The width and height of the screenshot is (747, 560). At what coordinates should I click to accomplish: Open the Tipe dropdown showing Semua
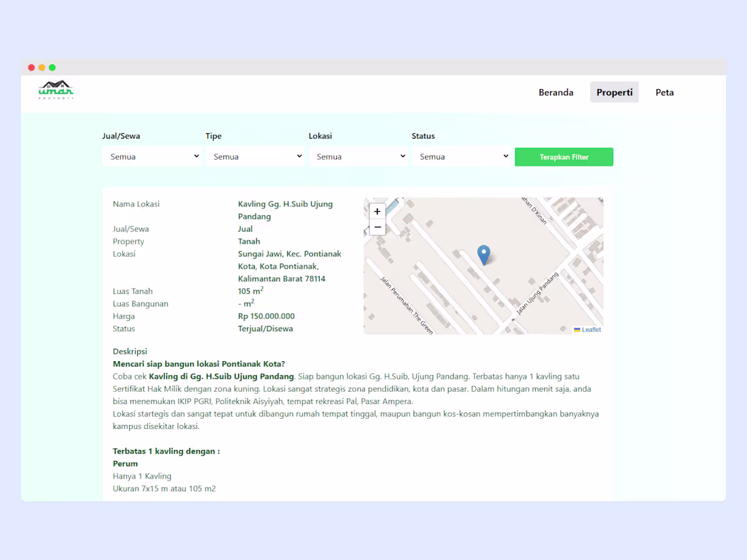pos(255,156)
